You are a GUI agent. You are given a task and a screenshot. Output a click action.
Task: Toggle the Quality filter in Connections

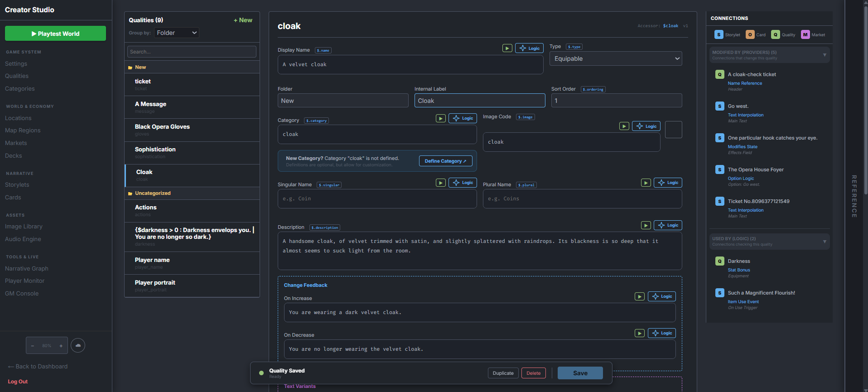click(x=776, y=34)
